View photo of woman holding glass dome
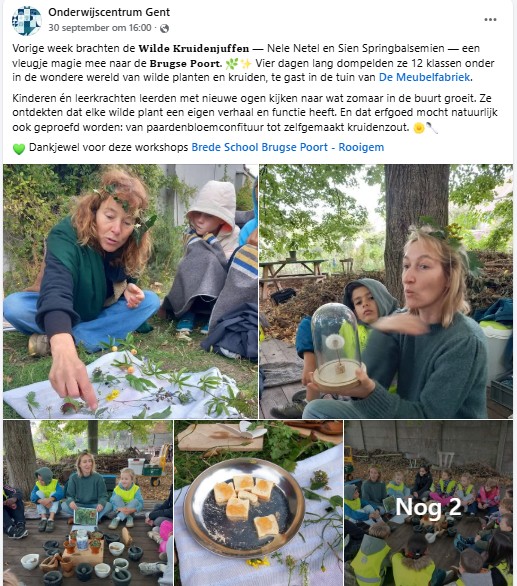 click(x=386, y=291)
